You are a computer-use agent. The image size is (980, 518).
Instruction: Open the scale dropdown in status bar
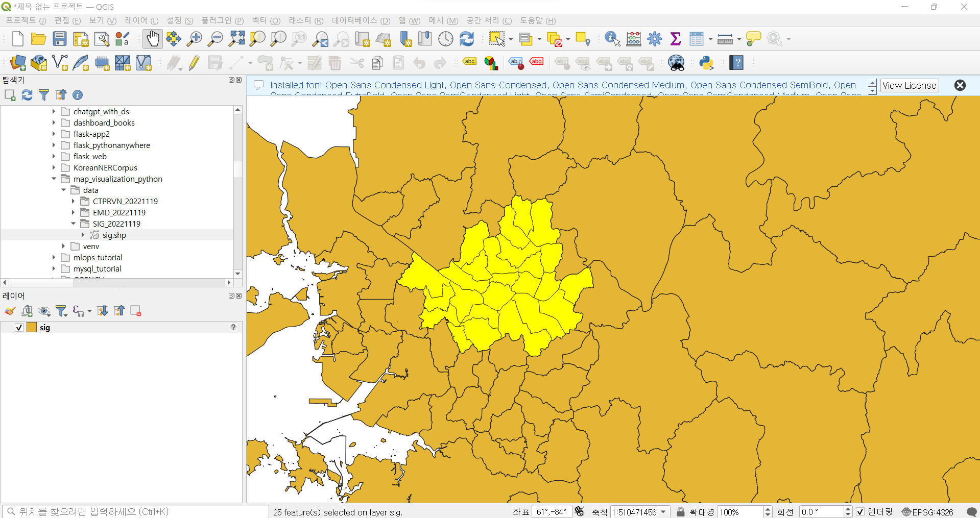(663, 512)
